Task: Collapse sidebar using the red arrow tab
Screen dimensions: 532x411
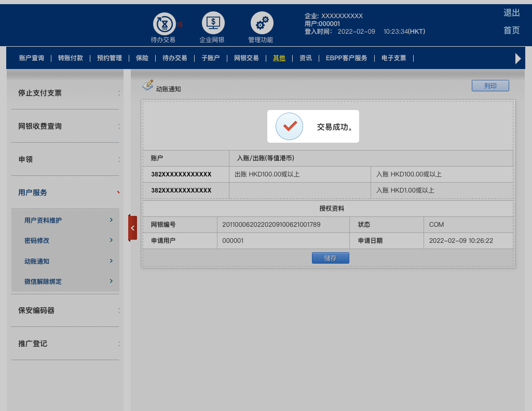Action: 132,228
